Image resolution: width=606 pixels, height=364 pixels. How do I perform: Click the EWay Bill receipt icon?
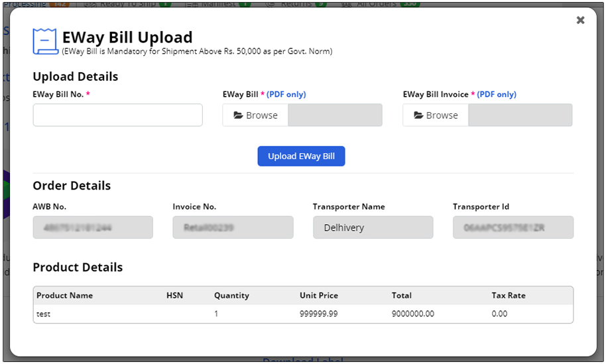point(46,41)
